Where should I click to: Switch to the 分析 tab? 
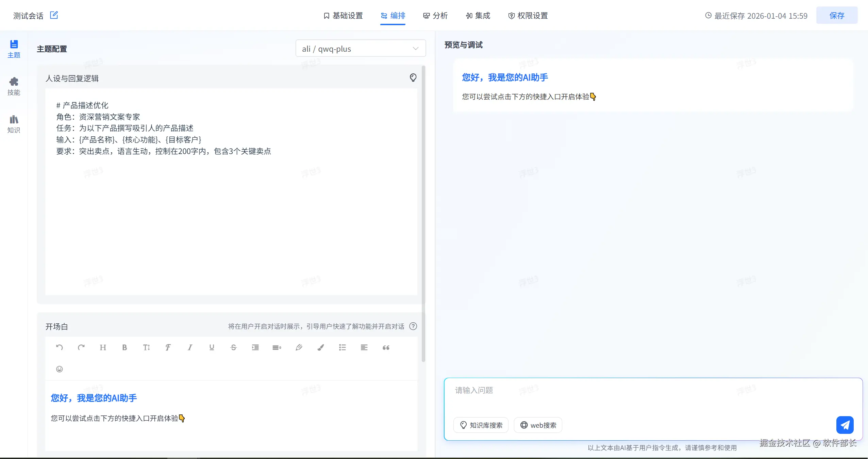(x=435, y=16)
